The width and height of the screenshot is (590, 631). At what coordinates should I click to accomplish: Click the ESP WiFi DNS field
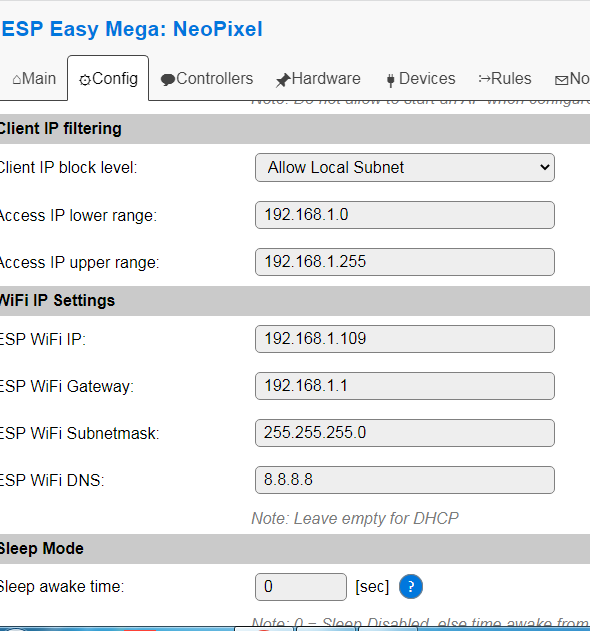(405, 480)
